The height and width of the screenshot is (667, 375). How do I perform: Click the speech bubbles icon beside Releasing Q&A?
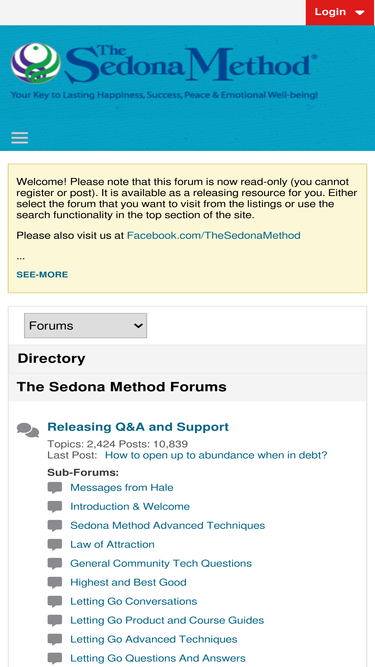click(x=28, y=430)
